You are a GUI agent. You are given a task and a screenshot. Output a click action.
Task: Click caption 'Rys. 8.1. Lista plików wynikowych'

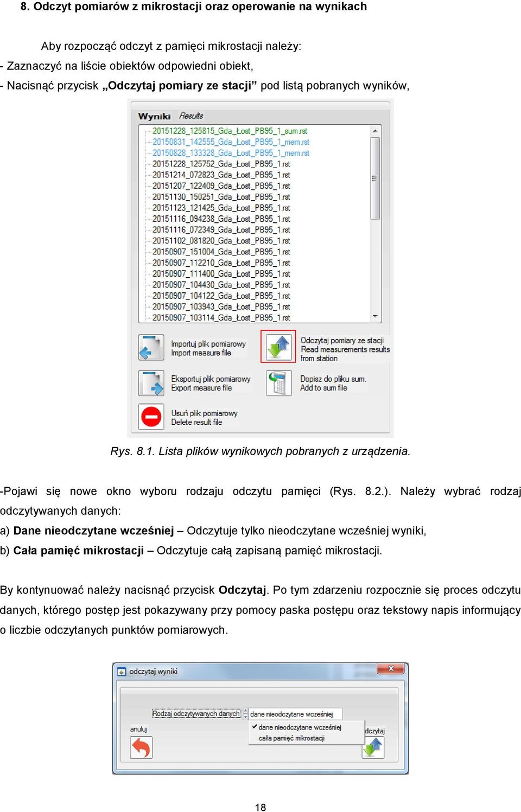point(260,451)
